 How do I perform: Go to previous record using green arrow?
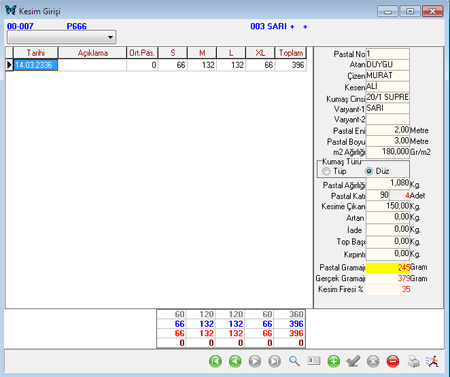tap(235, 361)
